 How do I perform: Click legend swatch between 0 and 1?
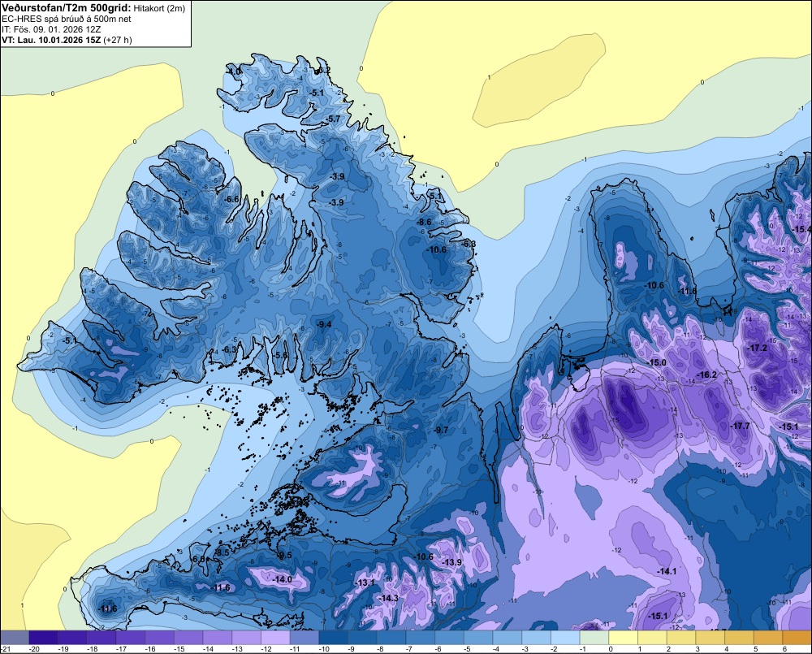click(x=624, y=638)
